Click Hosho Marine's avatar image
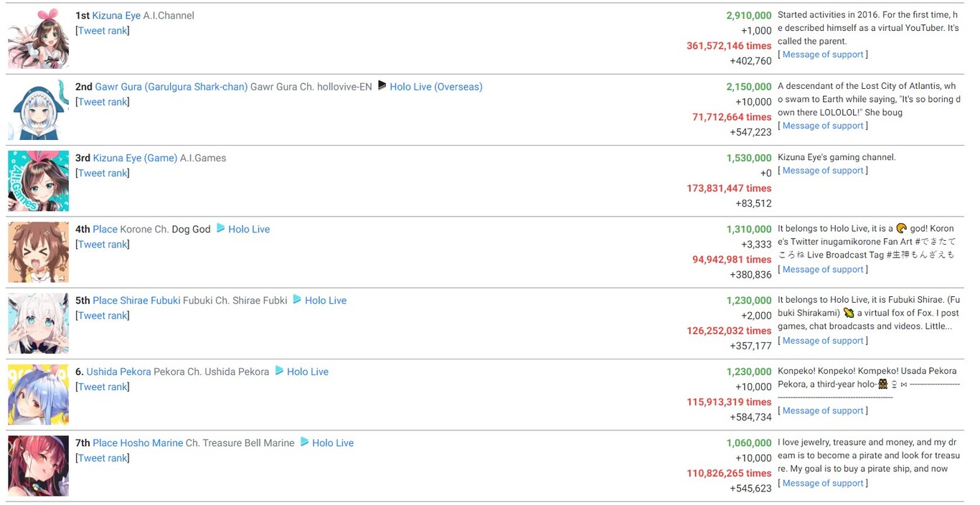 (x=37, y=465)
